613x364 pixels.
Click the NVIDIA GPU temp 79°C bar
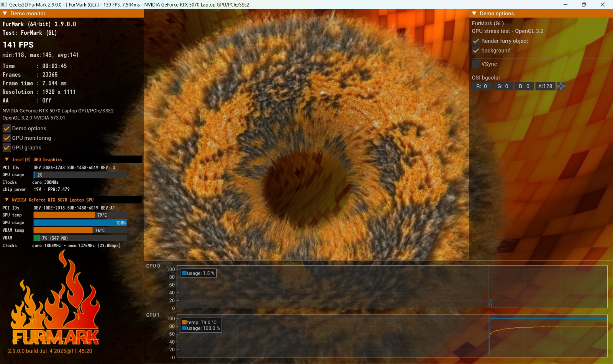point(80,215)
